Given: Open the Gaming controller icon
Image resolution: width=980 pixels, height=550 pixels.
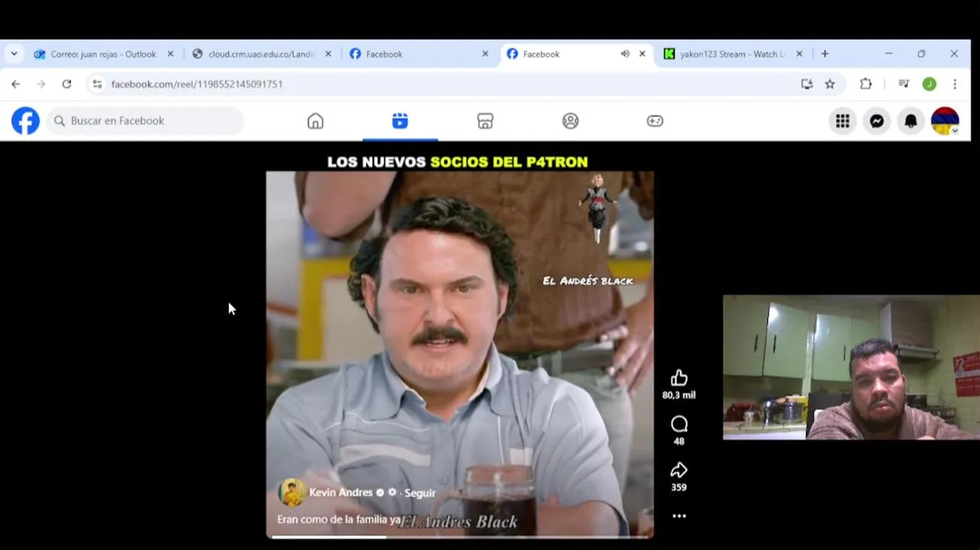Looking at the screenshot, I should [x=655, y=121].
